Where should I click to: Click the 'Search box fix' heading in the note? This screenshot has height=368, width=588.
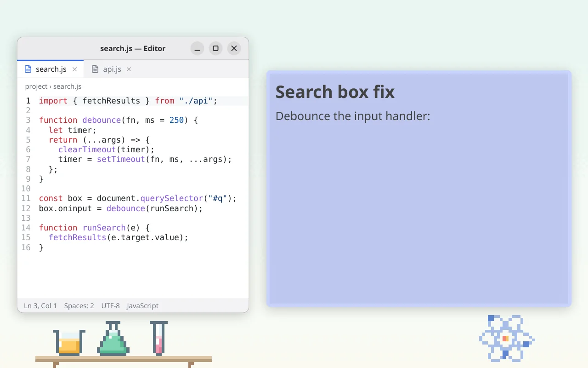335,92
